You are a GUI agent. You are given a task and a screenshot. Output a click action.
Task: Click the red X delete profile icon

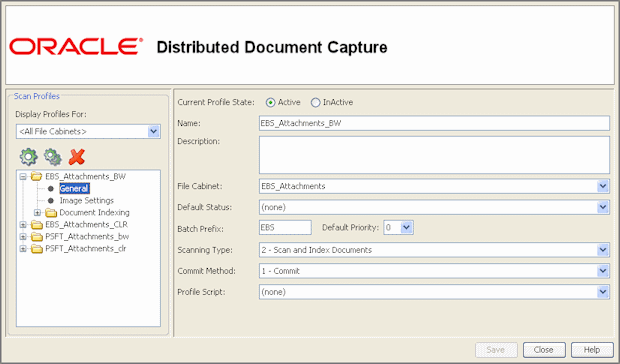pos(76,157)
